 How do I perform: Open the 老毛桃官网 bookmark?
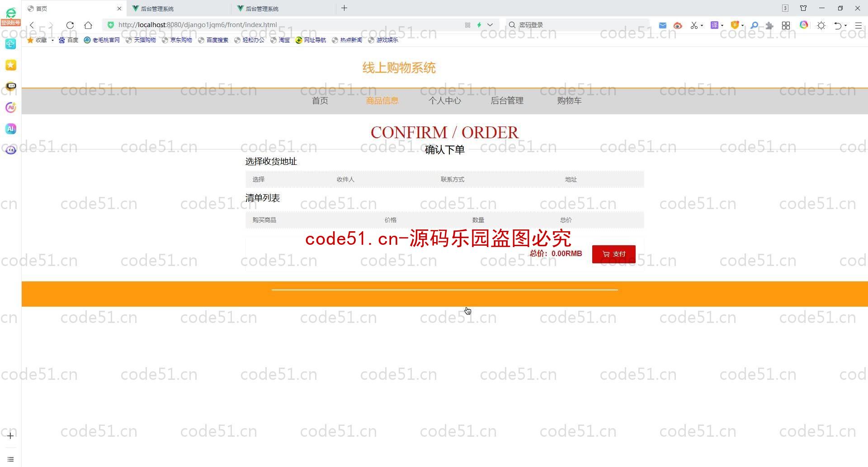tap(102, 40)
